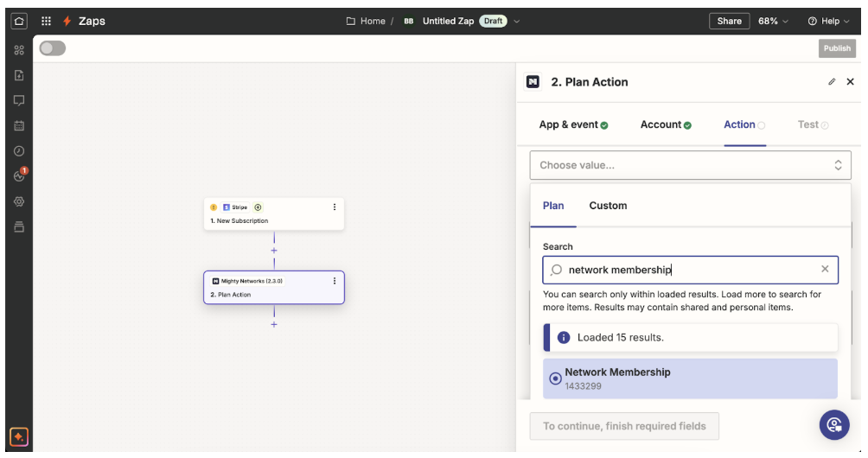Select the Plan tab
Image resolution: width=868 pixels, height=458 pixels.
(553, 206)
